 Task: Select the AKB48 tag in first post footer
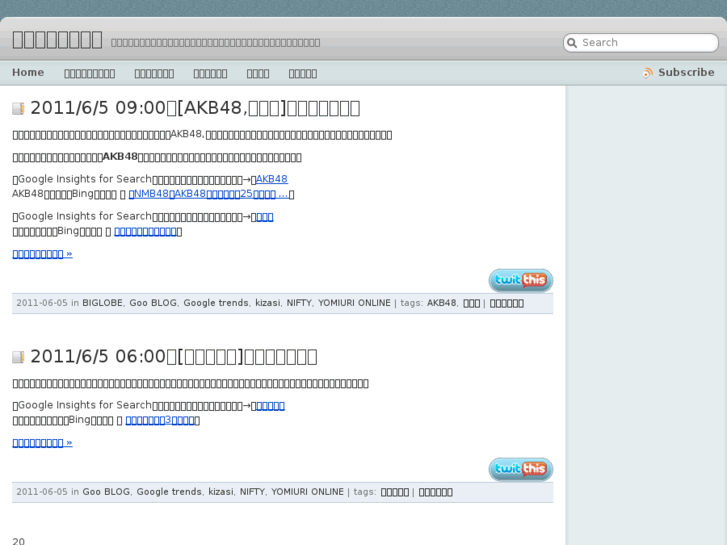coord(441,303)
